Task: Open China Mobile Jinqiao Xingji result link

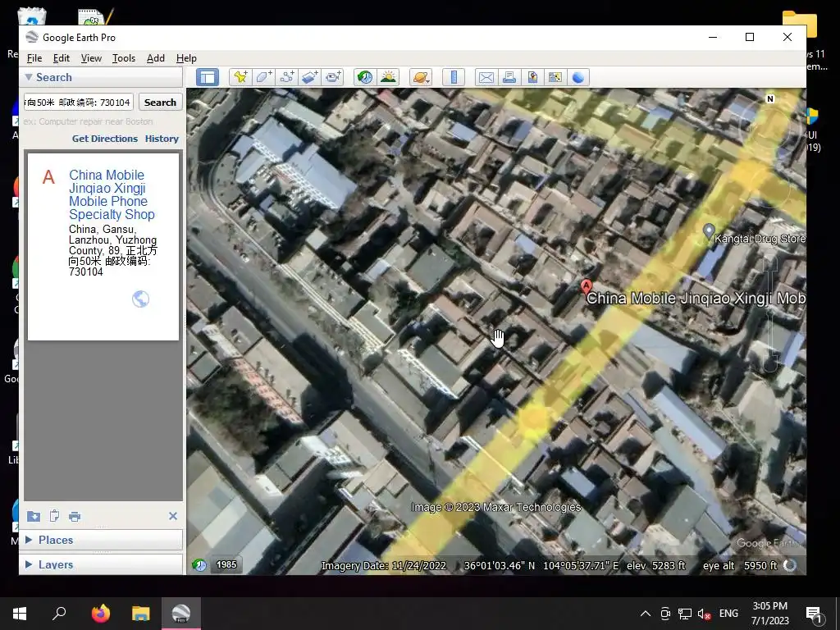Action: click(x=112, y=194)
